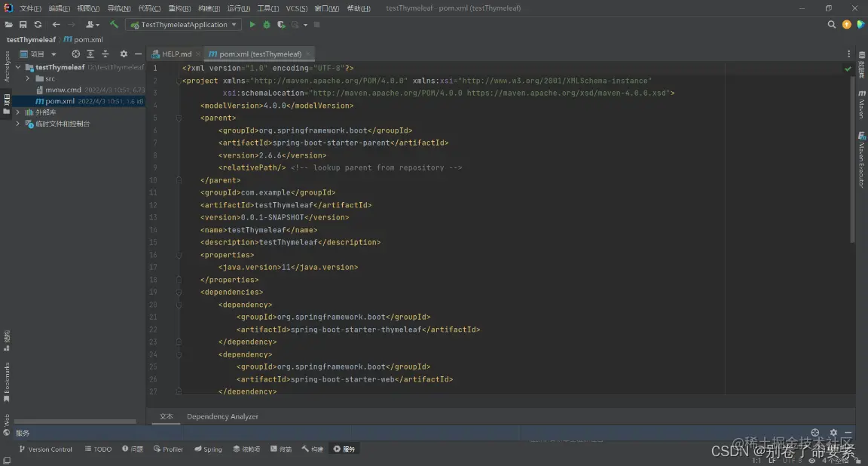868x466 pixels.
Task: Open the 窗口(W) menu
Action: click(x=326, y=8)
